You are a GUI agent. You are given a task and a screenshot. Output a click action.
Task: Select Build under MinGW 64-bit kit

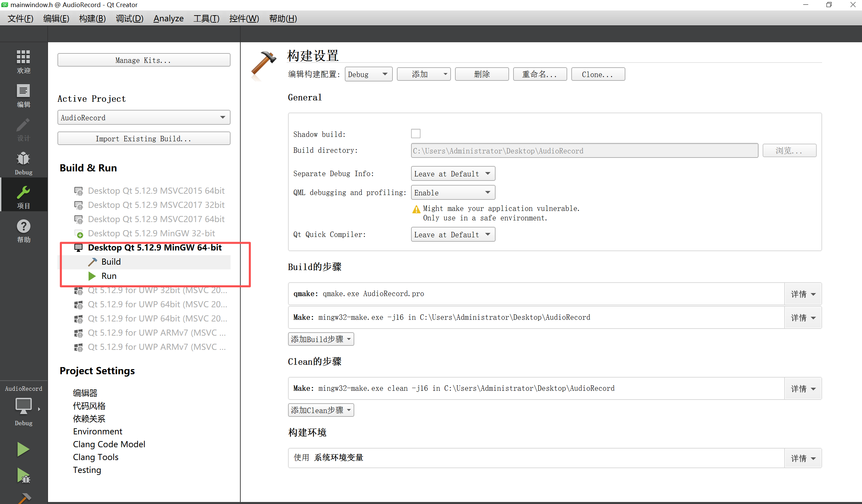point(111,262)
